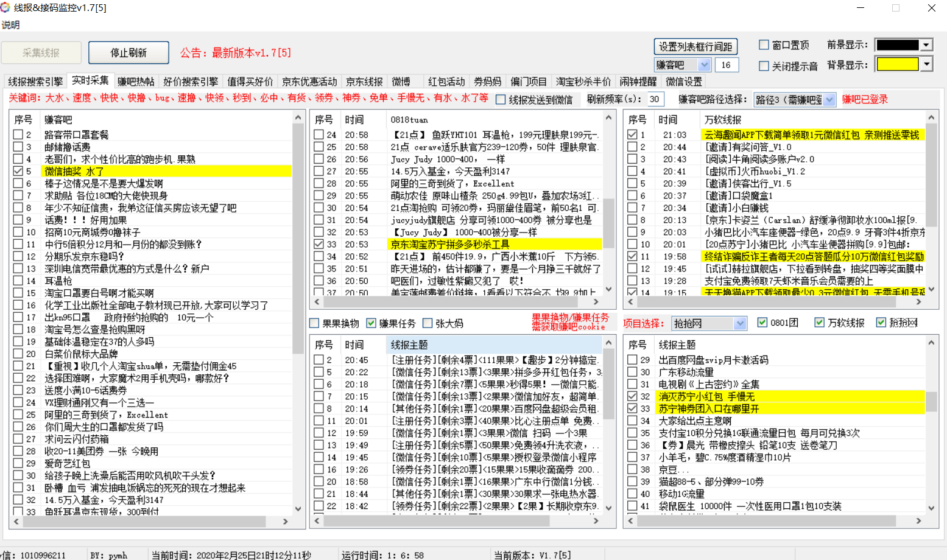947x560 pixels.
Task: Enable the 果果换物 checkbox
Action: (x=314, y=323)
